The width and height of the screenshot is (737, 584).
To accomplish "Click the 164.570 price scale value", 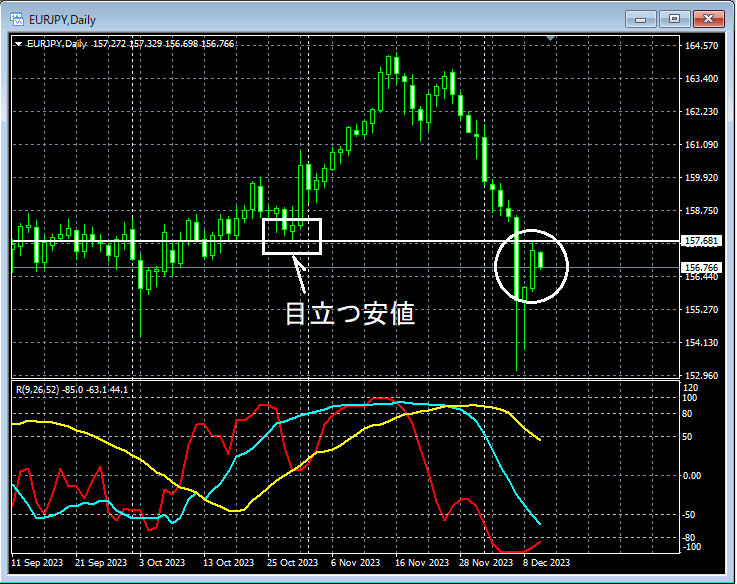I will point(701,46).
